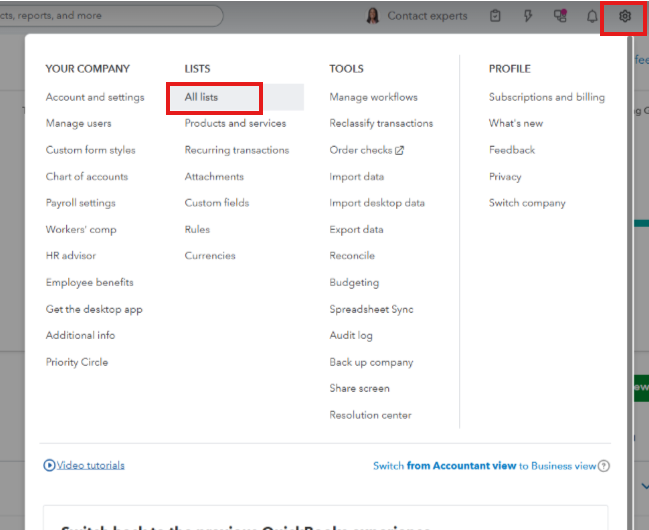649x530 pixels.
Task: Open Import desktop data
Action: [x=377, y=203]
